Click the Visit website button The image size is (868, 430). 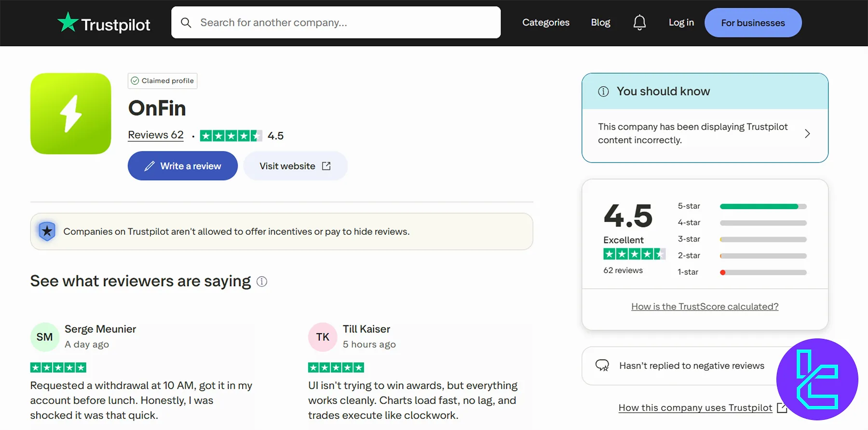(295, 166)
